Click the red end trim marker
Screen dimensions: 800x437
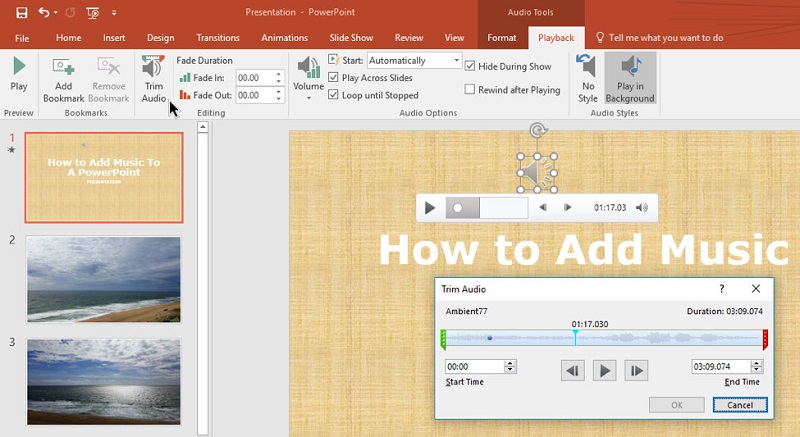pyautogui.click(x=765, y=339)
